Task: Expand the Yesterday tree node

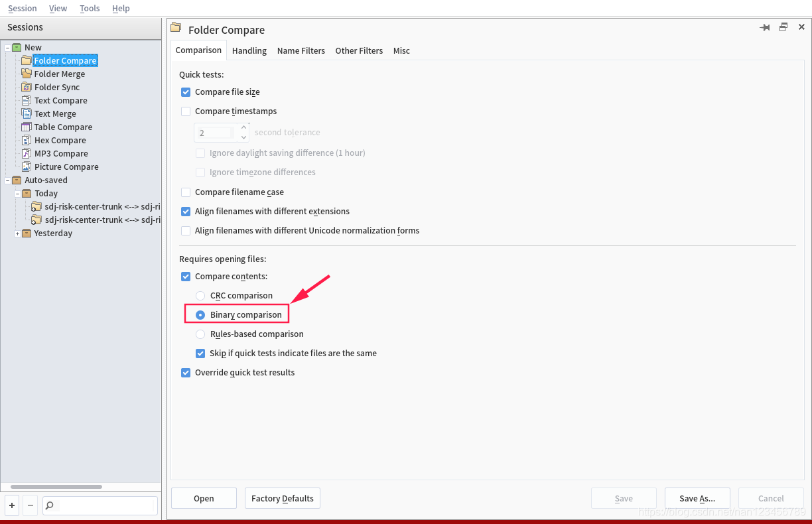Action: tap(17, 233)
